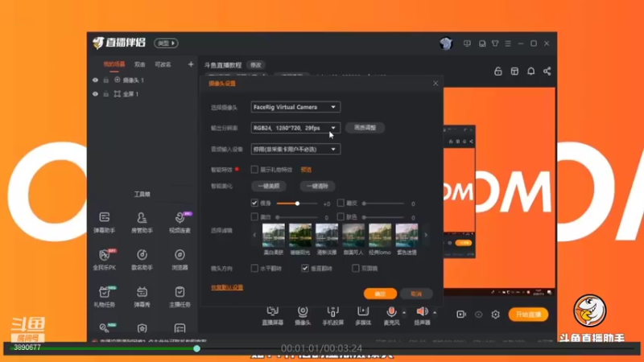This screenshot has height=362, width=644.
Task: Open the hamburger menu in the title bar
Action: pyautogui.click(x=508, y=43)
